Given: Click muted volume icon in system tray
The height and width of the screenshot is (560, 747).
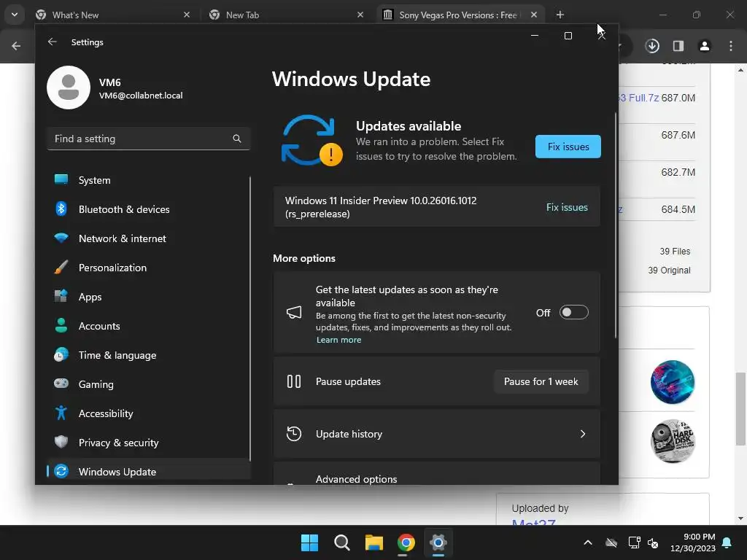Looking at the screenshot, I should click(x=653, y=542).
